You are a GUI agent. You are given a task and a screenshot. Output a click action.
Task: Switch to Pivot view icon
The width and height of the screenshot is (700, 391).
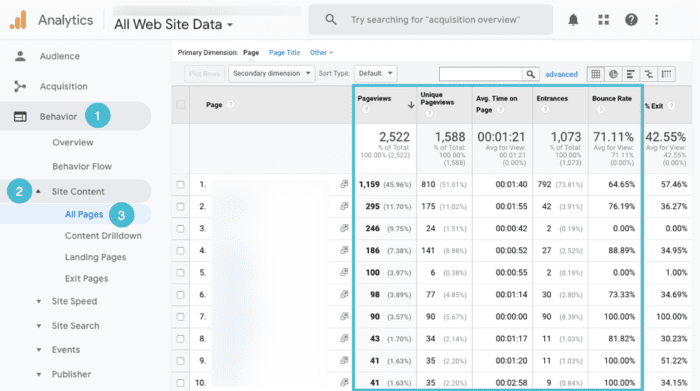click(666, 74)
